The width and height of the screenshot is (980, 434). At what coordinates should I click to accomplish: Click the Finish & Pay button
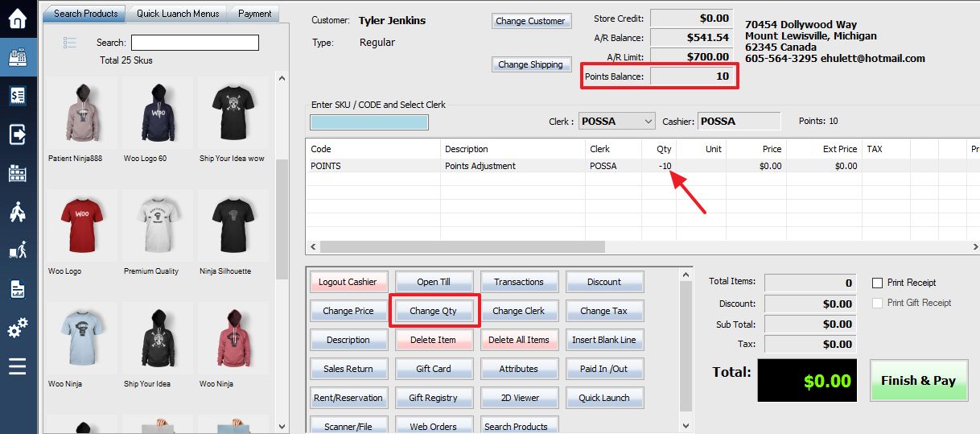click(918, 381)
